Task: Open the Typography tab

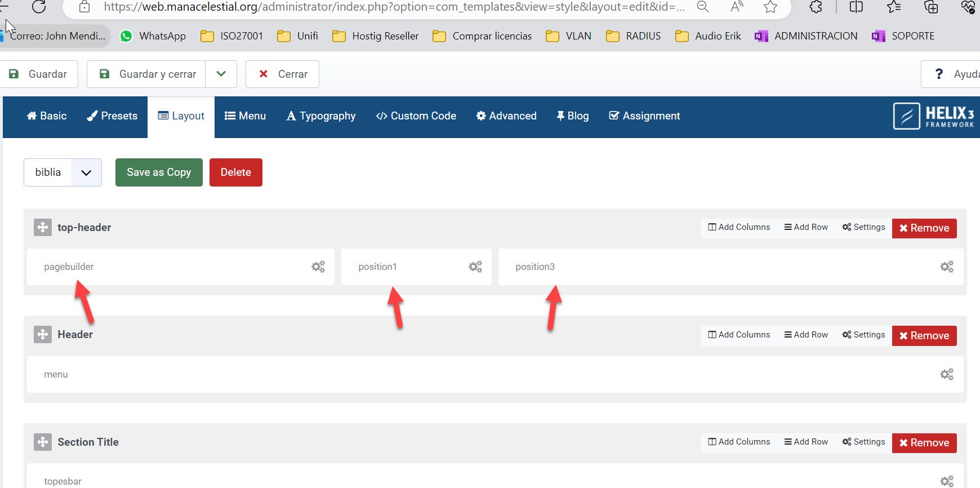Action: [321, 116]
